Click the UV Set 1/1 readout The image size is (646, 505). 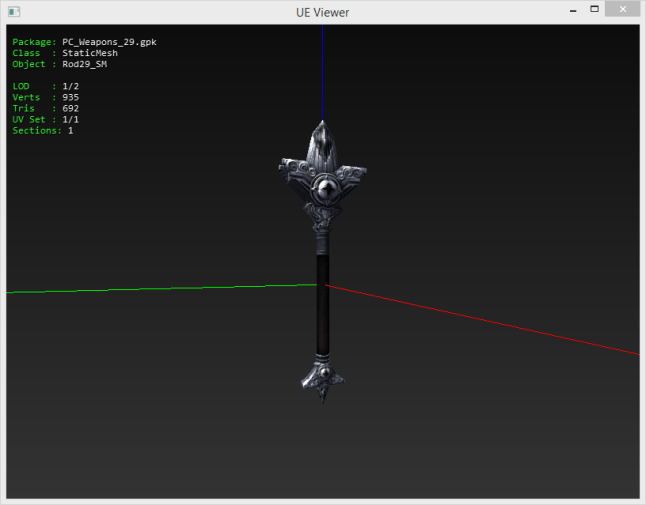(45, 119)
